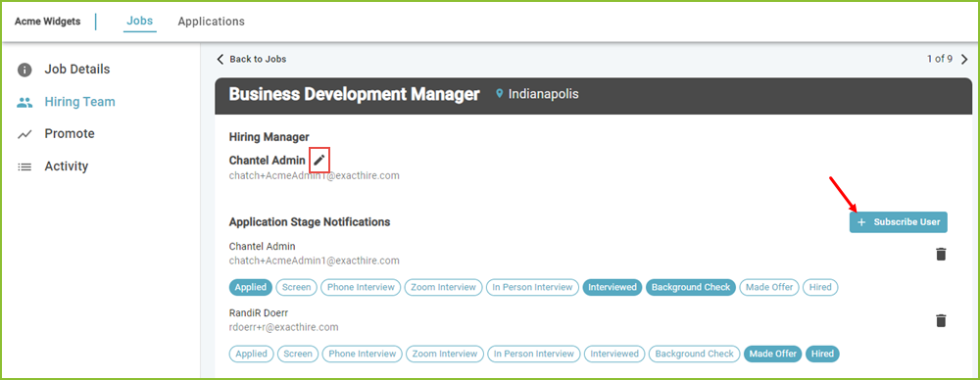Click the RandiR Doerr name
The height and width of the screenshot is (380, 980).
click(259, 312)
